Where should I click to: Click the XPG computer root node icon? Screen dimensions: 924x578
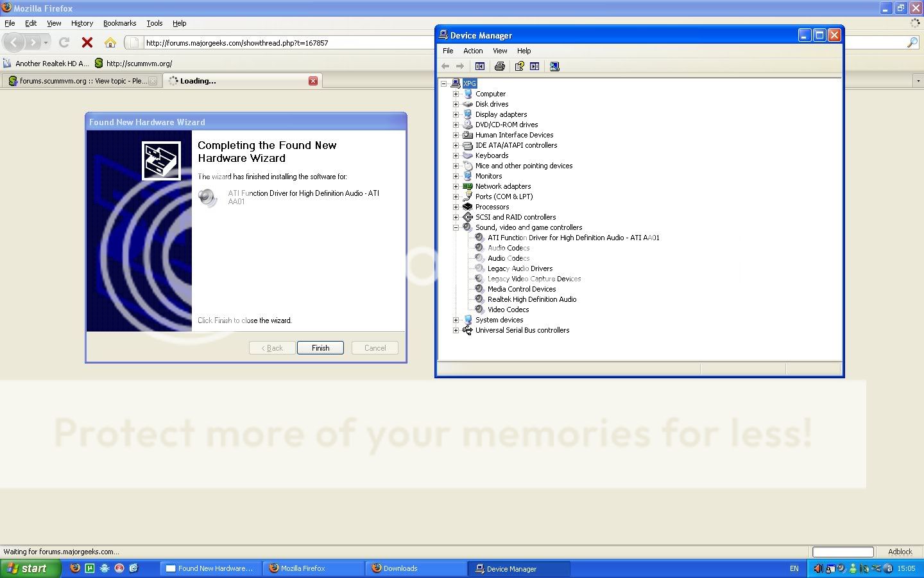456,83
